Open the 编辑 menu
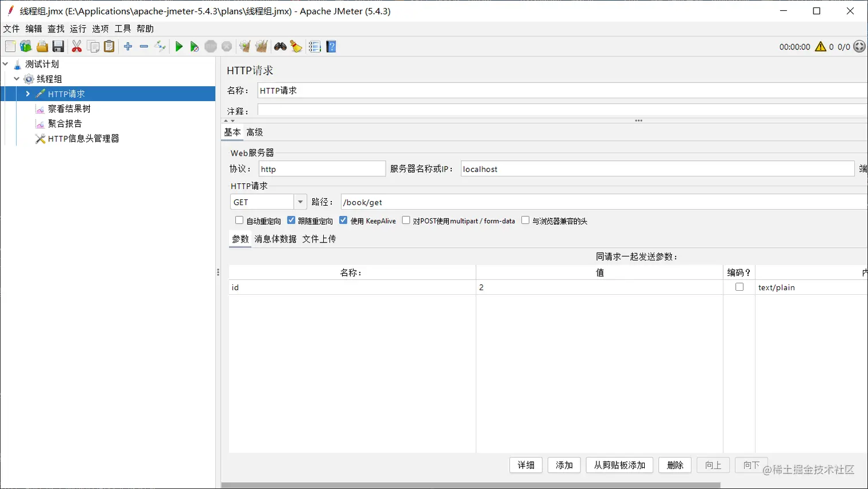Viewport: 868px width, 489px height. (x=34, y=29)
